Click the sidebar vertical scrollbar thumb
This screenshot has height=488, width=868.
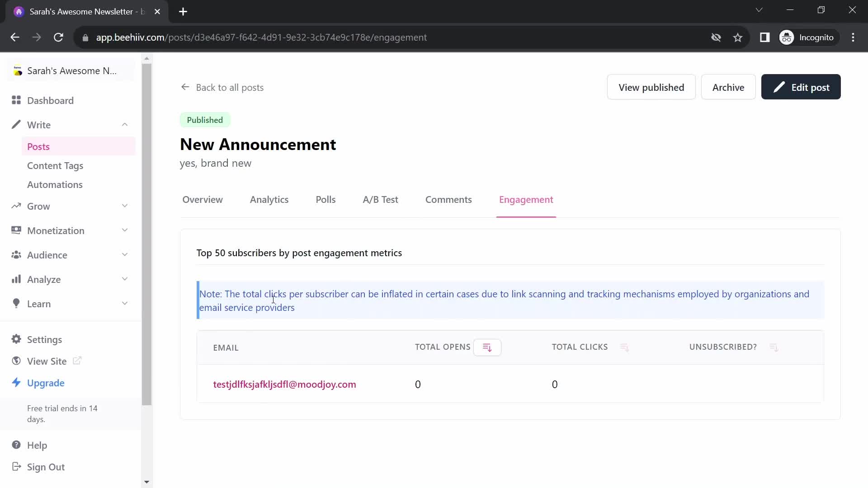146,235
